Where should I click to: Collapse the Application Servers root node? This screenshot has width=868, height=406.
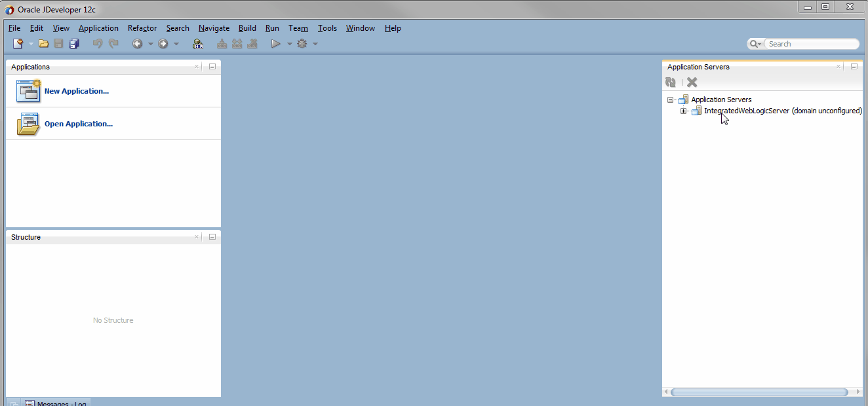(670, 100)
